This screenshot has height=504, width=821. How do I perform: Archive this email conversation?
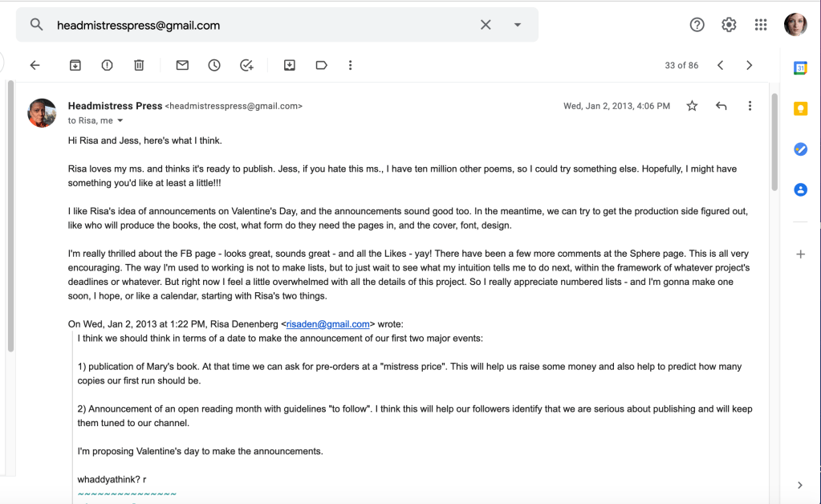coord(75,65)
